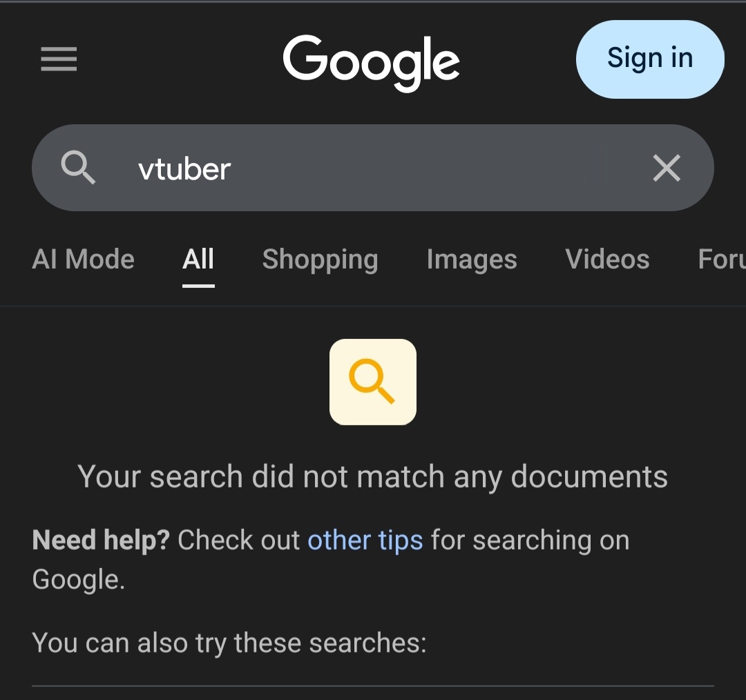Click the bold Need help? text

[101, 541]
